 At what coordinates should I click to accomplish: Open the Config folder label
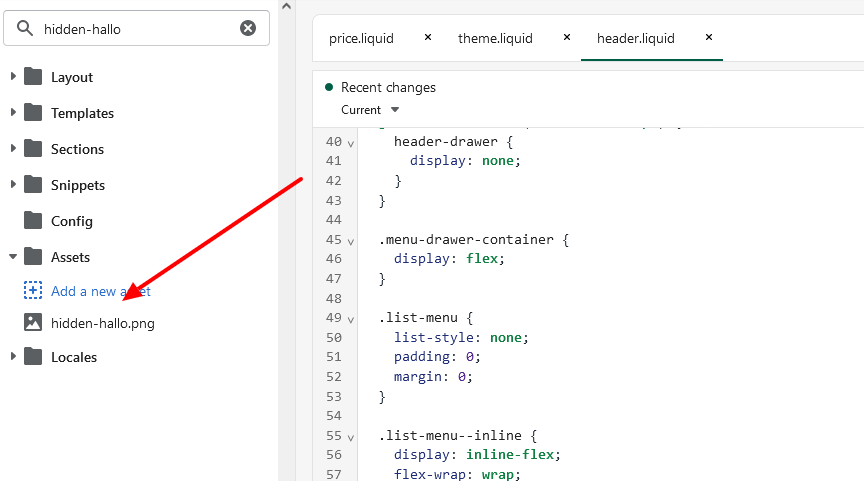(x=72, y=221)
